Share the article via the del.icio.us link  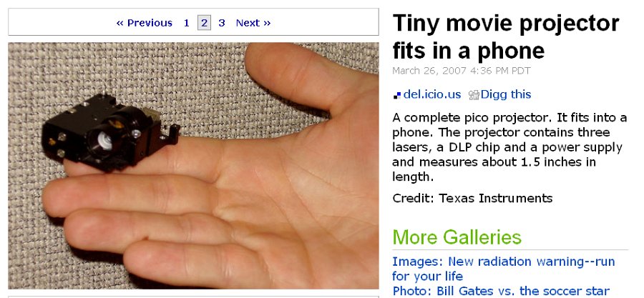click(432, 94)
